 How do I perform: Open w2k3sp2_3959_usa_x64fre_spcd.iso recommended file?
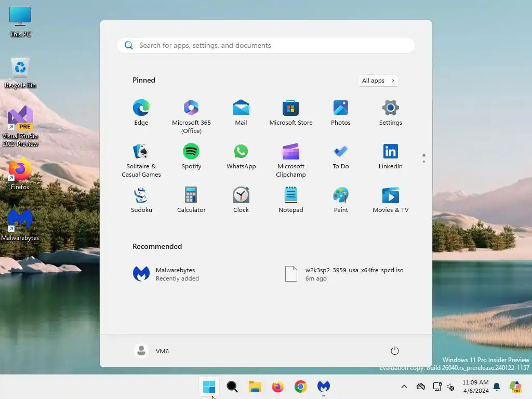coord(344,274)
